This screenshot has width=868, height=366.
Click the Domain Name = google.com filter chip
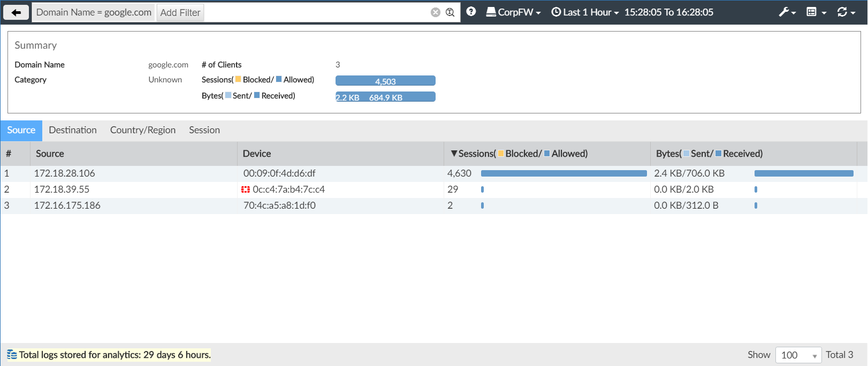click(x=94, y=12)
